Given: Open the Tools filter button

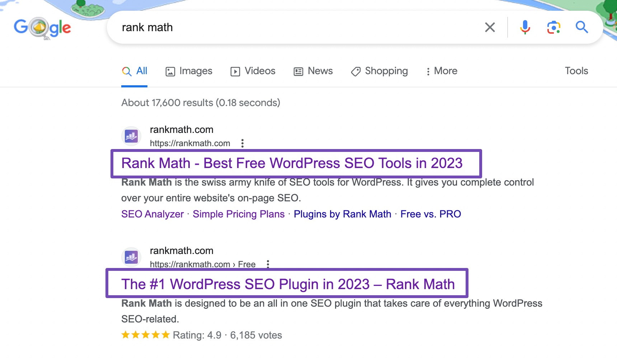Looking at the screenshot, I should click(576, 71).
